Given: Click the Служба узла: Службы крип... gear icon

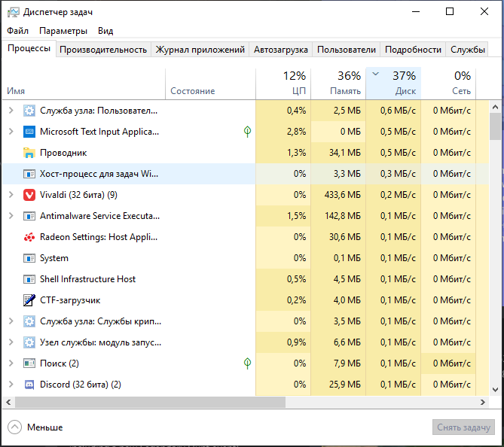Looking at the screenshot, I should [x=29, y=321].
